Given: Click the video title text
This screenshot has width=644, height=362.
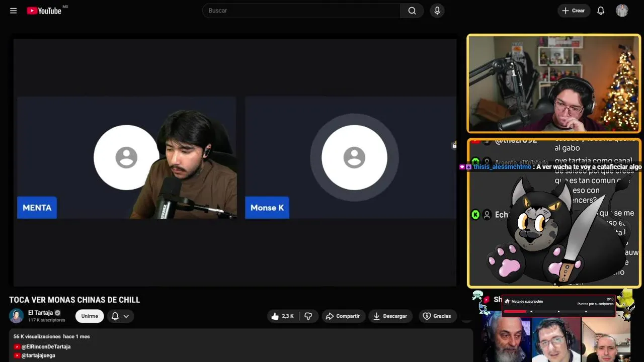Looking at the screenshot, I should (74, 300).
